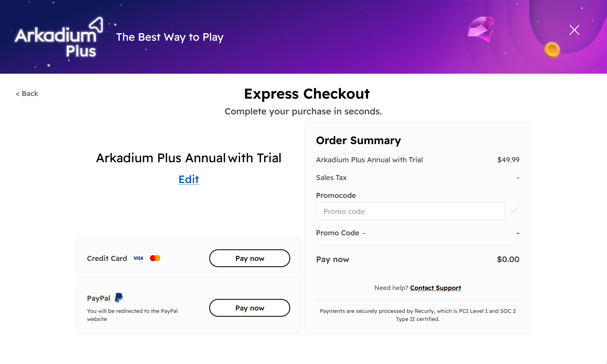
Task: Pay now with PayPal
Action: point(250,308)
